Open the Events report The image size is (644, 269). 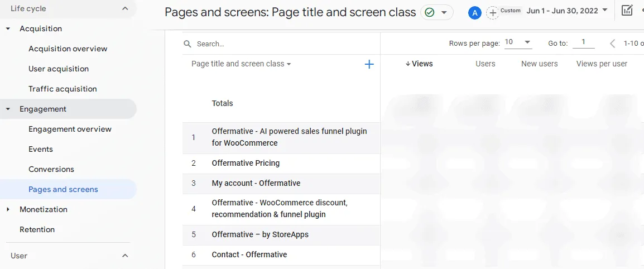[41, 149]
